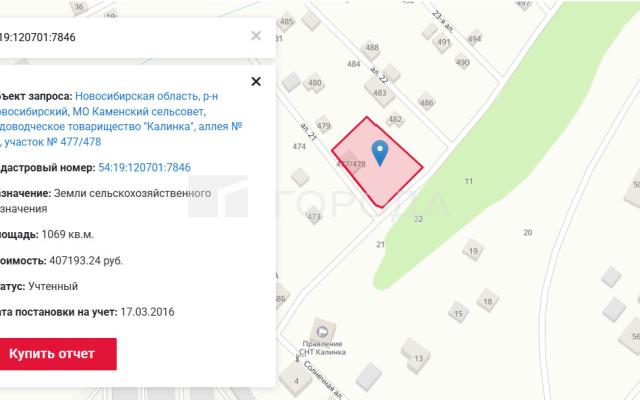Clear the cadastral number search field
The width and height of the screenshot is (640, 400).
256,36
